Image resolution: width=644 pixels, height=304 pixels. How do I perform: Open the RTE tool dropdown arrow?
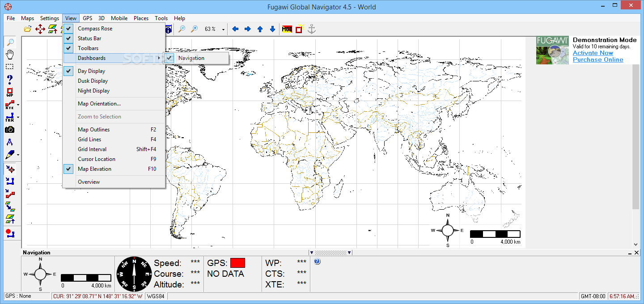click(18, 105)
